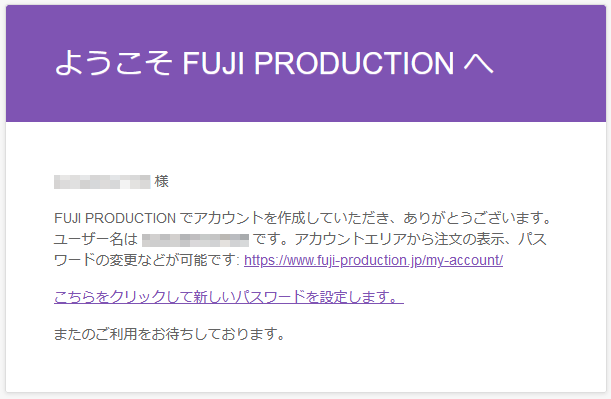
Task: Click the link to set a new password
Action: tap(229, 297)
